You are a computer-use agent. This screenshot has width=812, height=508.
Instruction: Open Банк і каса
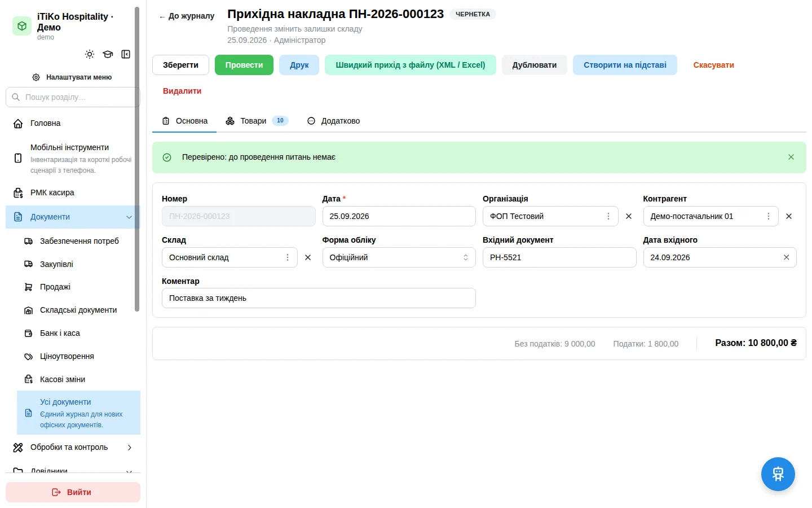click(78, 333)
